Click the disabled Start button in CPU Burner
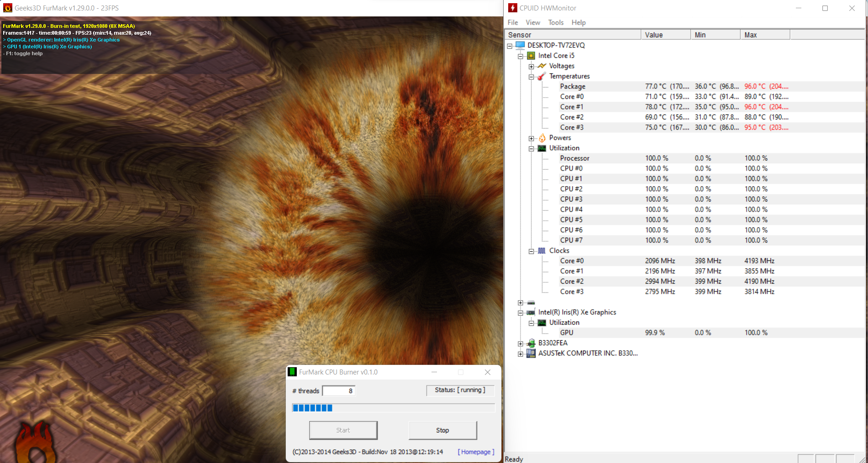Image resolution: width=868 pixels, height=463 pixels. point(343,430)
